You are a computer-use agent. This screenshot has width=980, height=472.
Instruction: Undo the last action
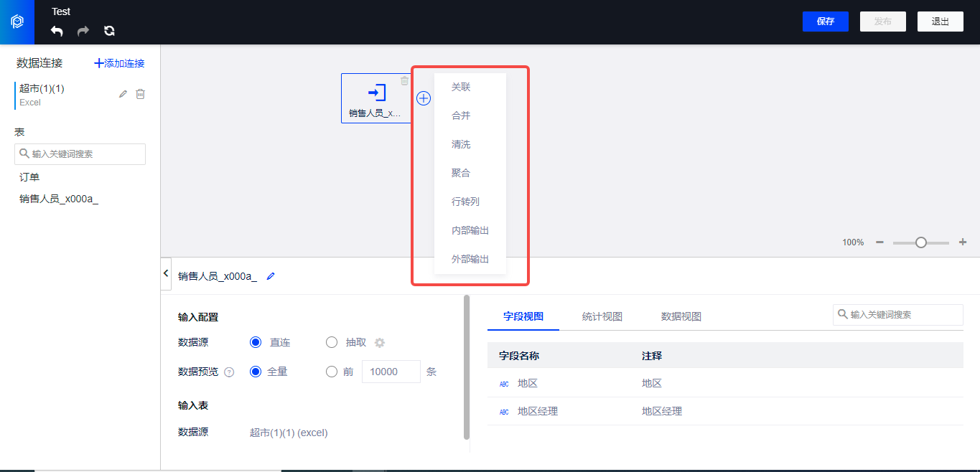[x=57, y=31]
